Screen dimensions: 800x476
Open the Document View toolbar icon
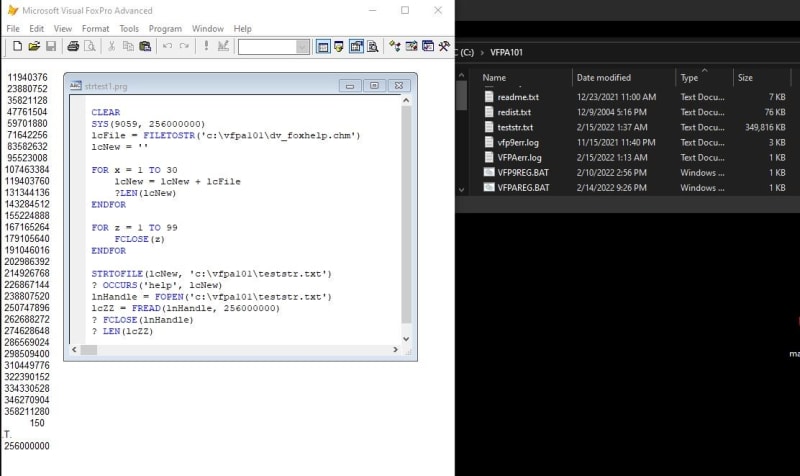(x=373, y=47)
